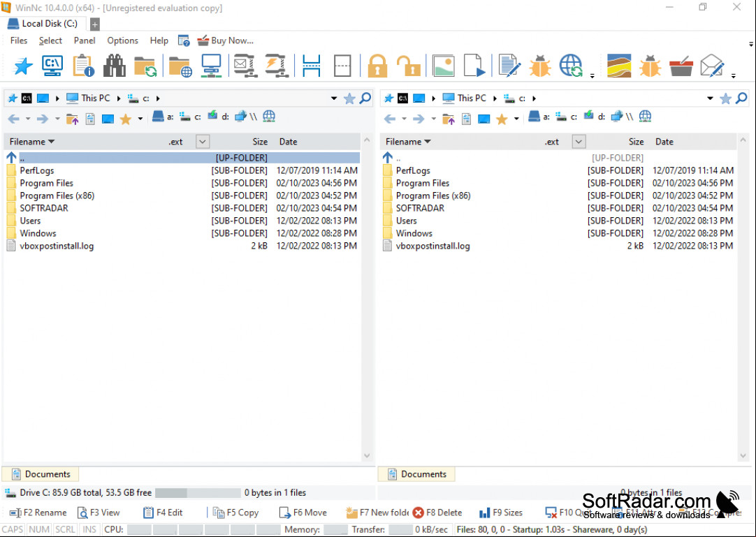
Task: Open the Files menu
Action: pyautogui.click(x=19, y=41)
